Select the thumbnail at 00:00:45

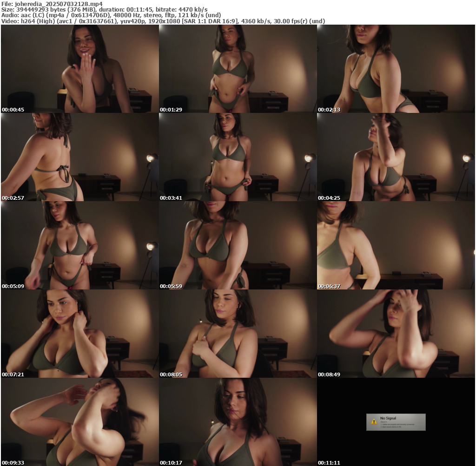pos(80,69)
